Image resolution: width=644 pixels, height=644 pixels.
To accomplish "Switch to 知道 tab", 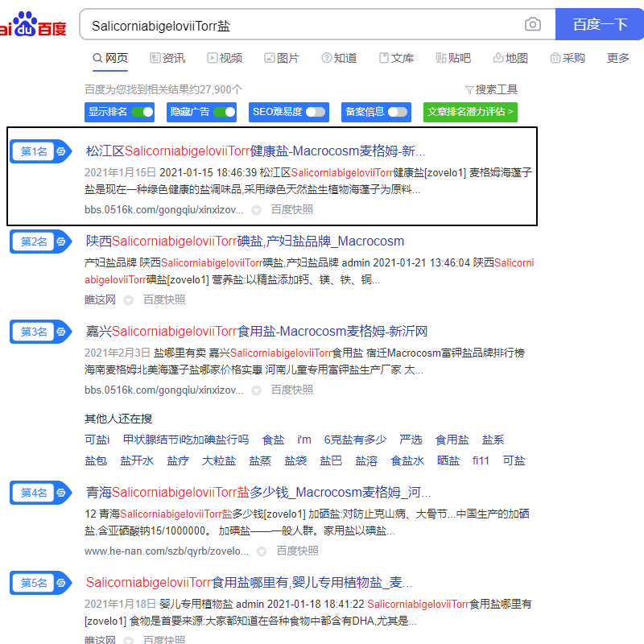I will 339,58.
